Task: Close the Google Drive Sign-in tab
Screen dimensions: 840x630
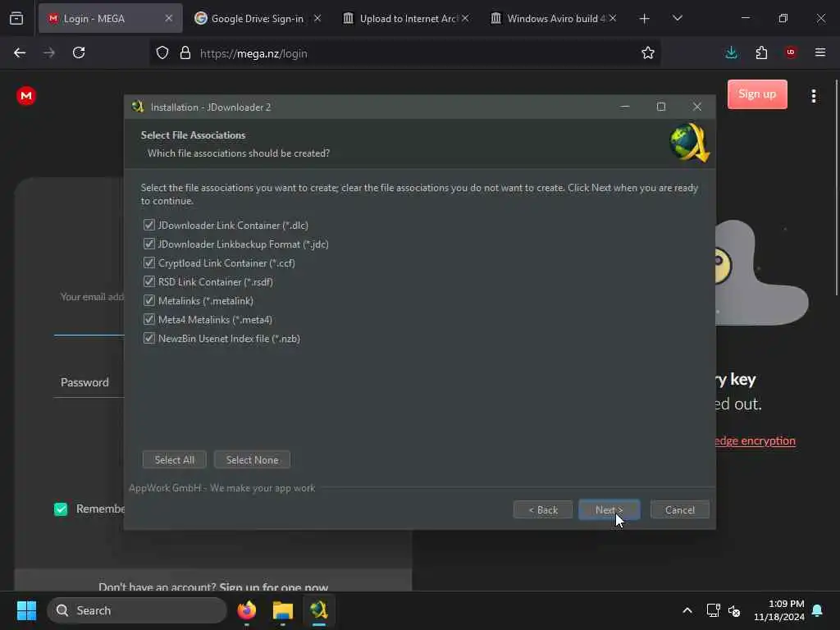Action: [x=317, y=18]
